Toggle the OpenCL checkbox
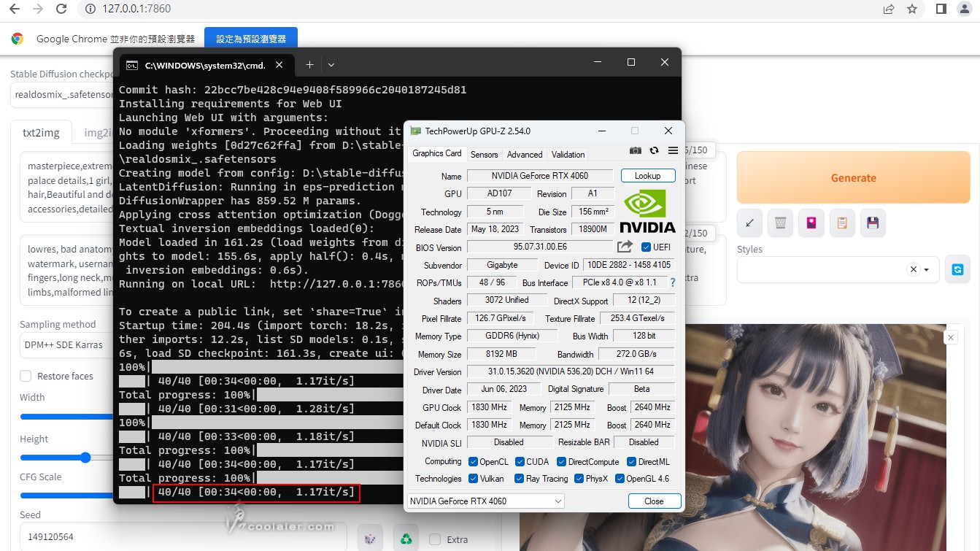This screenshot has width=980, height=551. coord(473,462)
